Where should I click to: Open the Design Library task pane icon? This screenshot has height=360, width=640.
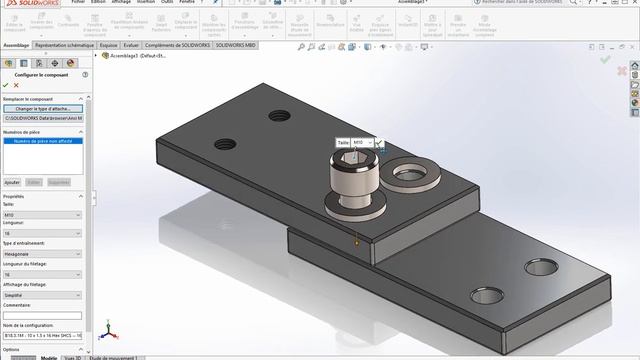coord(635,75)
